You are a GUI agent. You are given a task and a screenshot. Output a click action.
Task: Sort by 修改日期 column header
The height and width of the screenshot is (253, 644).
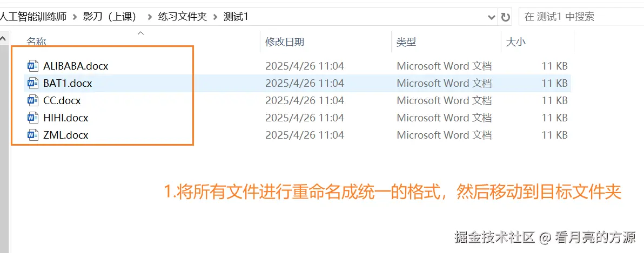pyautogui.click(x=285, y=42)
